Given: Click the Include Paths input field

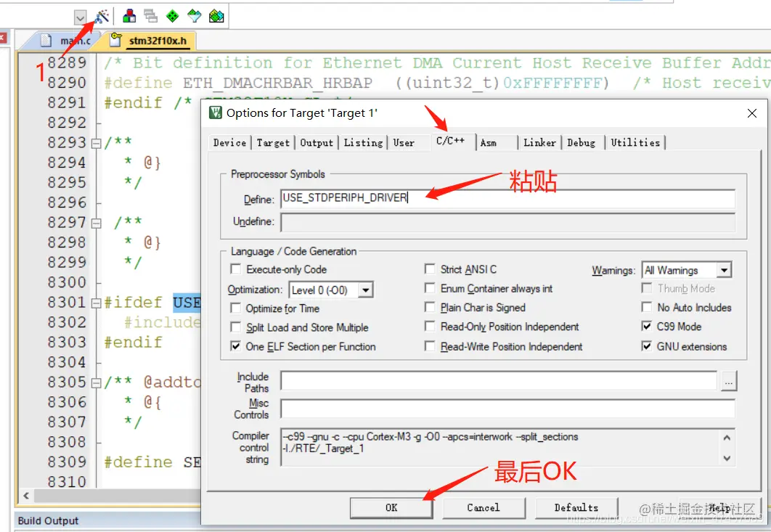Looking at the screenshot, I should click(499, 380).
